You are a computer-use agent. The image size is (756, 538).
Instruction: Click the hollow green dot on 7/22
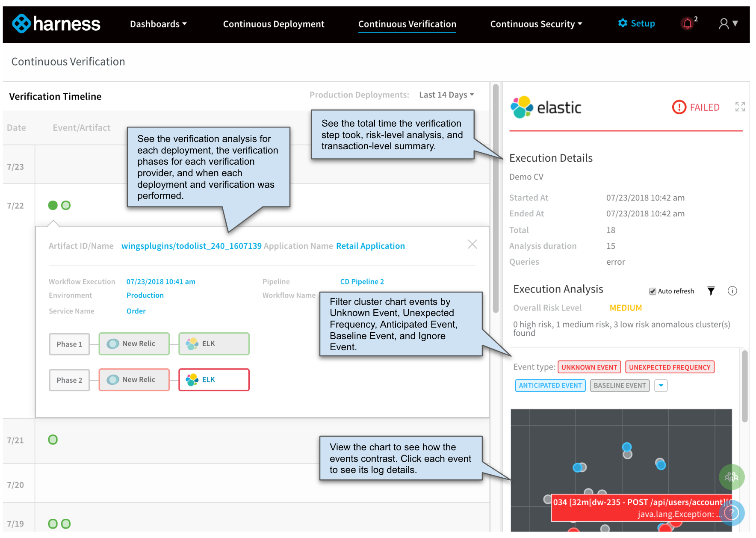[66, 205]
